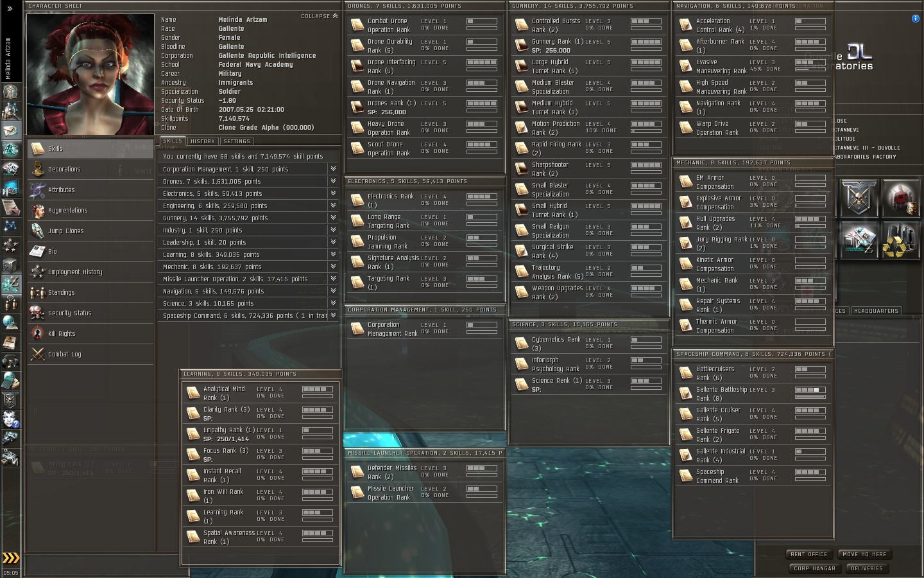Click the Spaceship Command group row text
The image size is (924, 578).
pos(245,315)
